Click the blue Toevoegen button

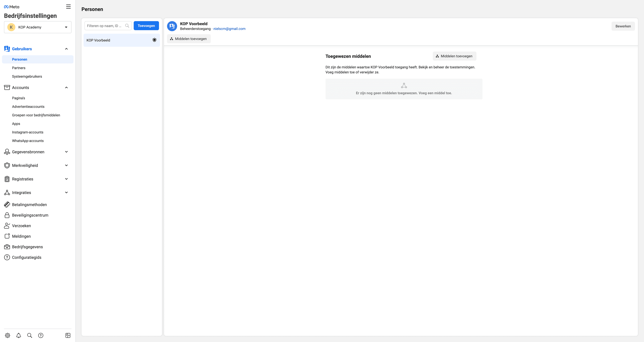(146, 26)
